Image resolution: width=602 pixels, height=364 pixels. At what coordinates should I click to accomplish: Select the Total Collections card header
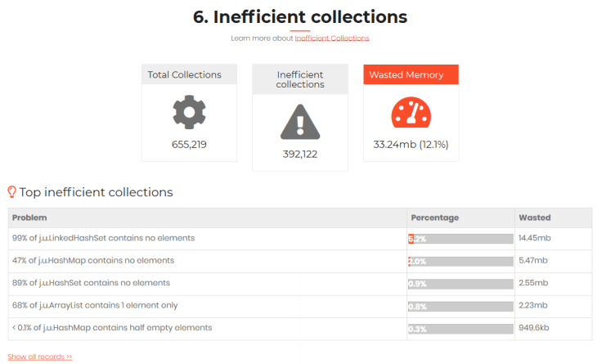pyautogui.click(x=189, y=74)
